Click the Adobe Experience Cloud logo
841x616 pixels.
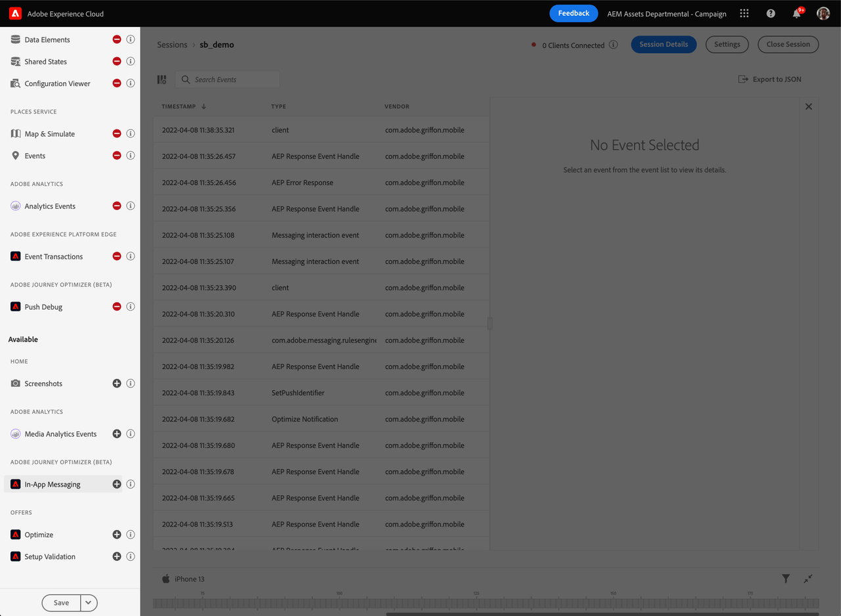coord(16,14)
